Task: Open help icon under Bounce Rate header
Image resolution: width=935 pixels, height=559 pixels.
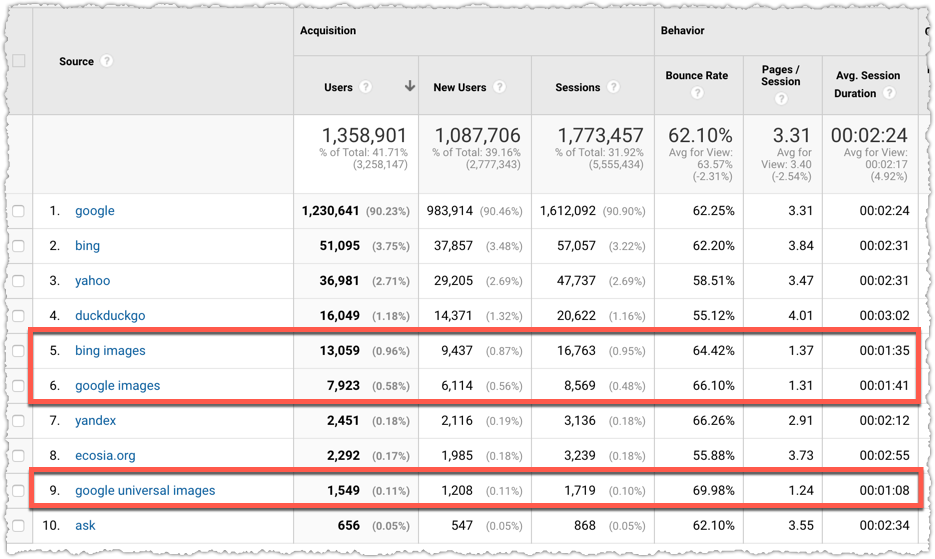Action: 697,93
